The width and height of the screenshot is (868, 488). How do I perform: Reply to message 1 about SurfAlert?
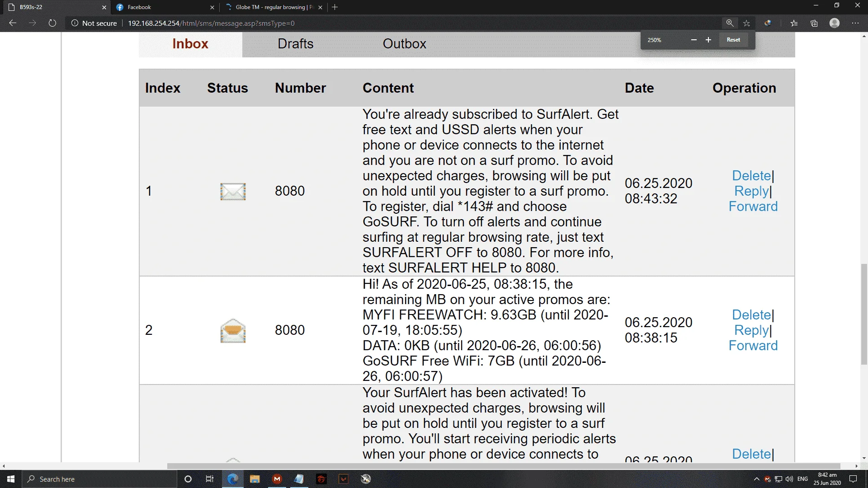pos(751,191)
